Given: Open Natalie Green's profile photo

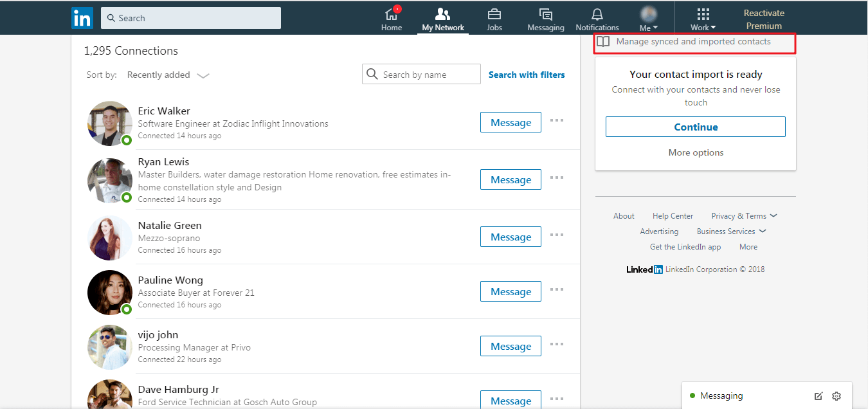Looking at the screenshot, I should coord(110,237).
